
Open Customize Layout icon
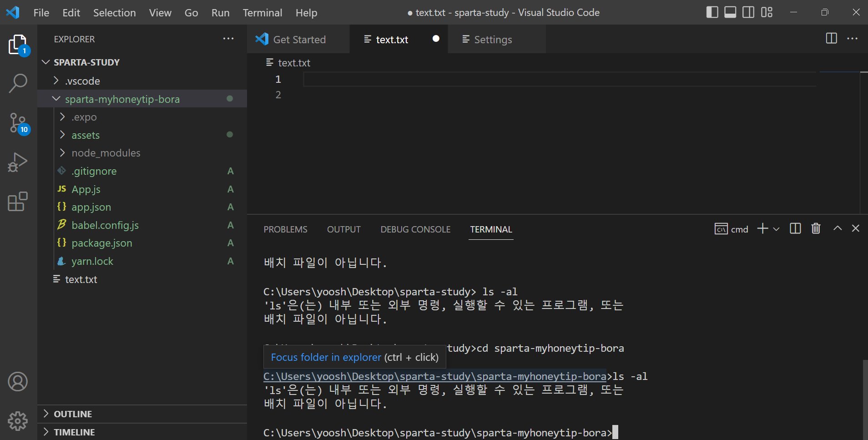point(767,12)
